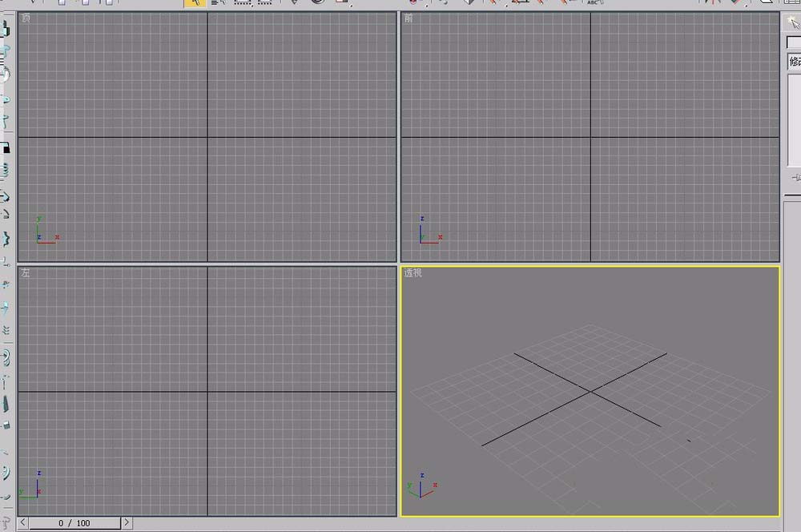Click the right arrow of the time control

126,522
